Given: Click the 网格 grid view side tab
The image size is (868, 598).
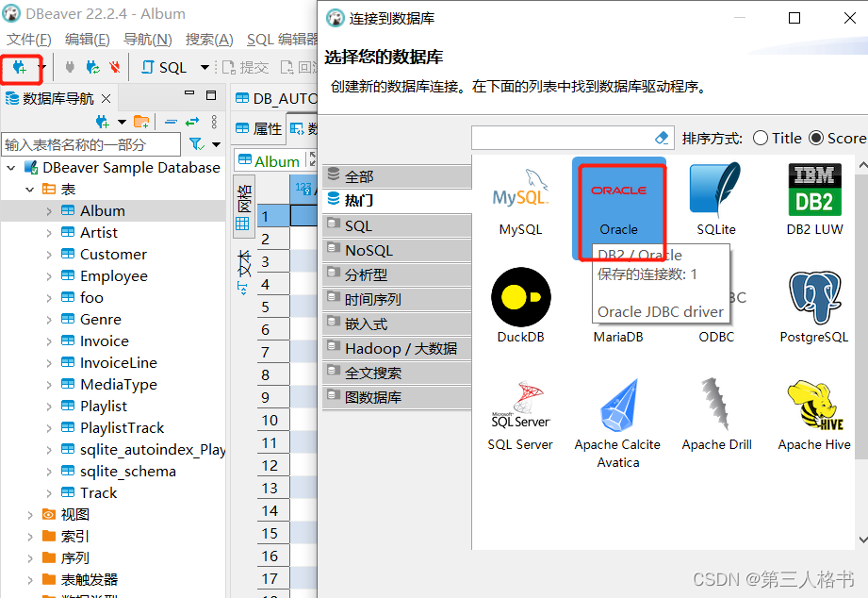Looking at the screenshot, I should tap(243, 207).
